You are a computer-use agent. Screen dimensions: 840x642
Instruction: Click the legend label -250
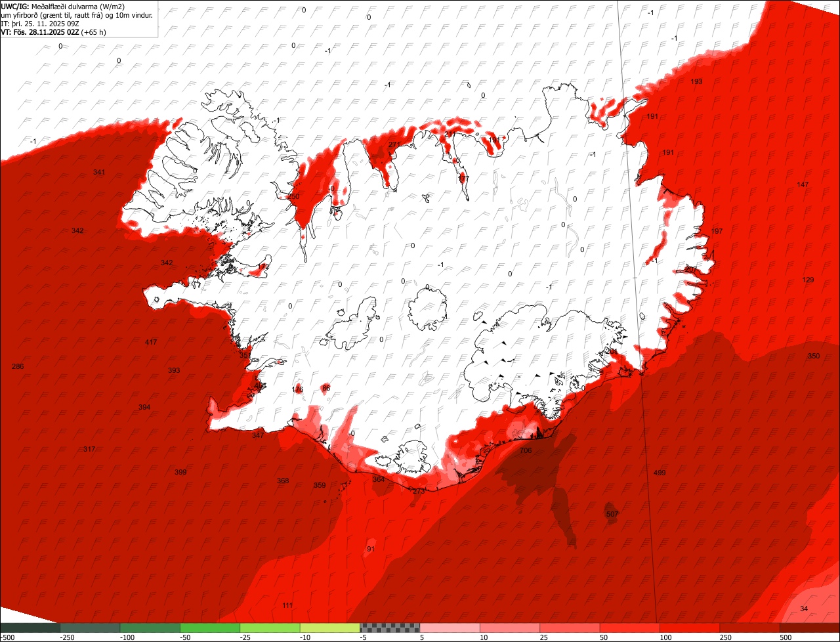(66, 637)
